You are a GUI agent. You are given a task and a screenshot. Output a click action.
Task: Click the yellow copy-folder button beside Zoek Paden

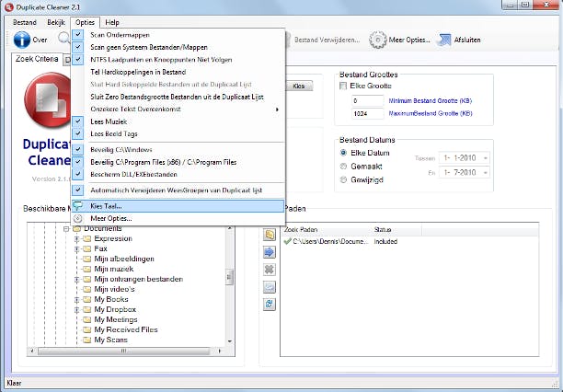click(270, 235)
